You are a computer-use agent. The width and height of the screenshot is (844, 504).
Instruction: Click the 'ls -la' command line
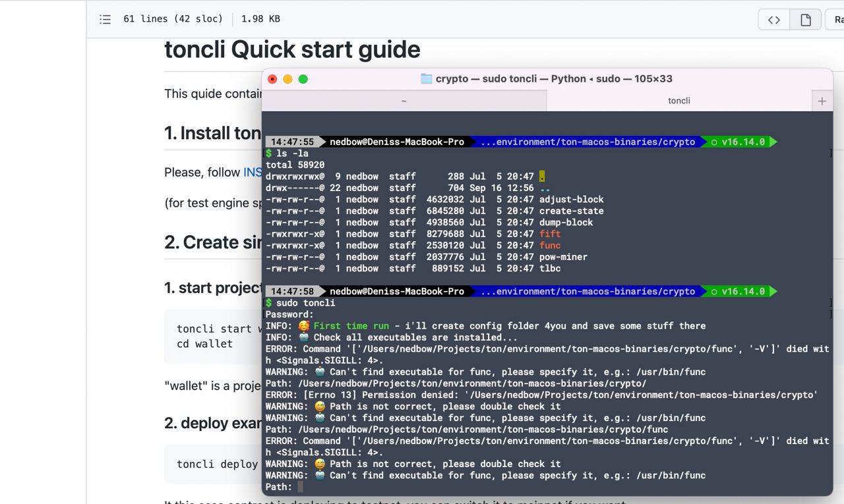tap(292, 154)
